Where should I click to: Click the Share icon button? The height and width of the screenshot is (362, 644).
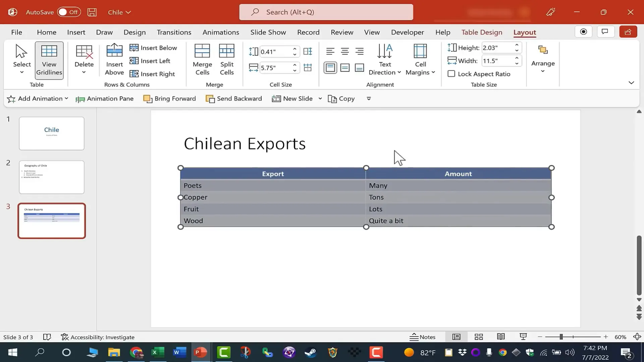coord(628,32)
